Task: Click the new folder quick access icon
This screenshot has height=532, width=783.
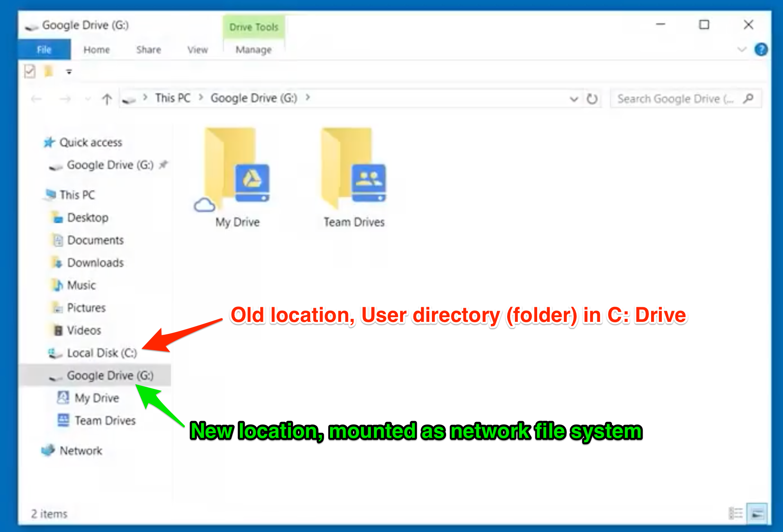Action: coord(49,71)
